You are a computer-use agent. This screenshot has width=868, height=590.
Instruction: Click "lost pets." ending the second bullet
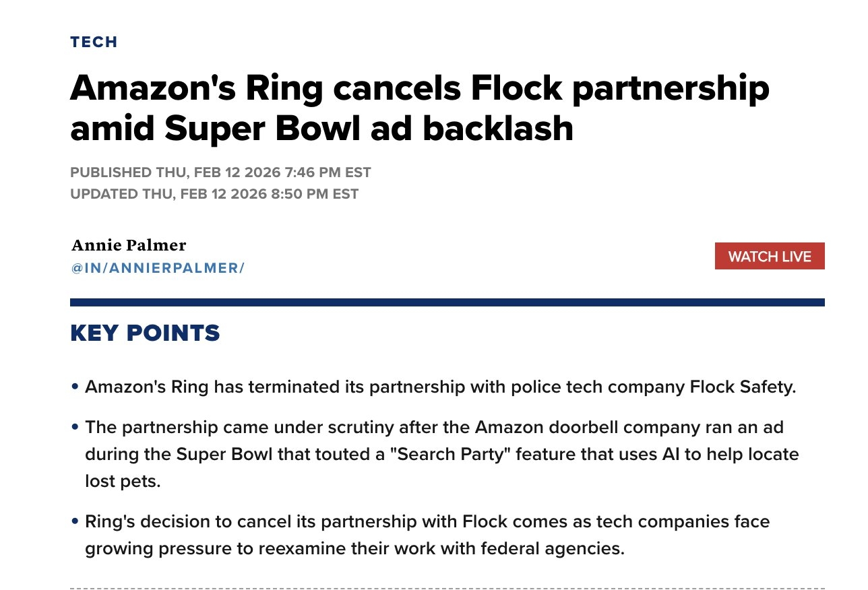[123, 482]
